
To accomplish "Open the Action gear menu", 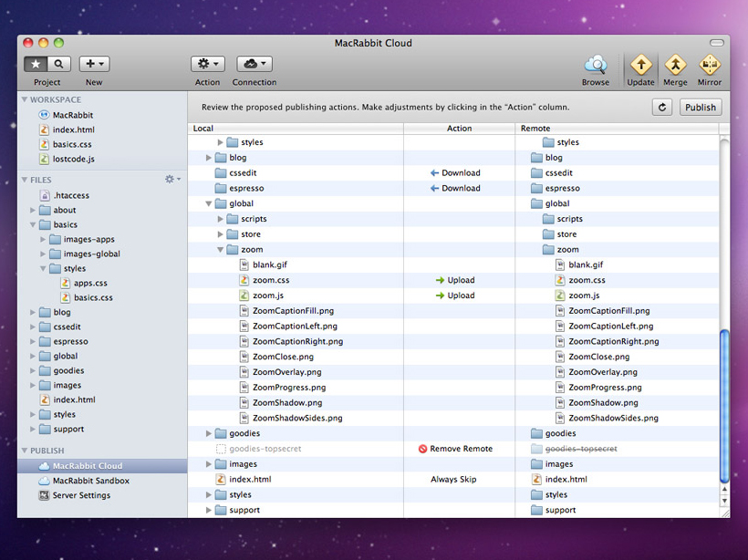I will (207, 64).
